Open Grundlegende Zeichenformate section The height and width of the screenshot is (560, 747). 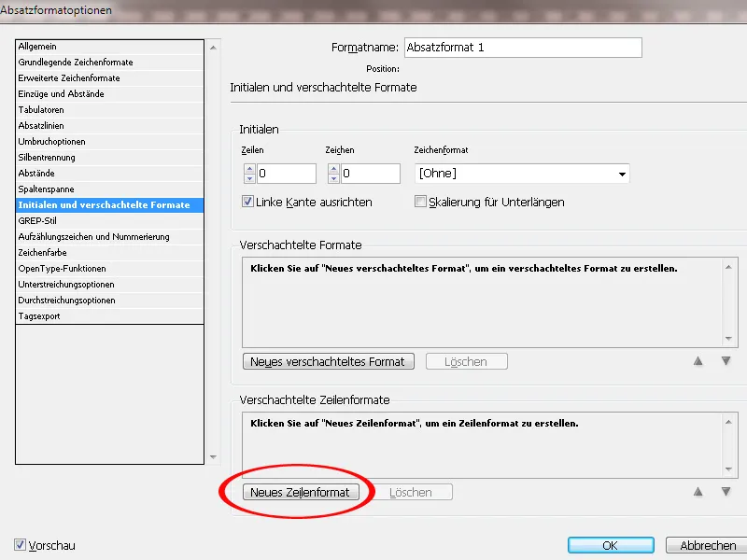tap(109, 63)
